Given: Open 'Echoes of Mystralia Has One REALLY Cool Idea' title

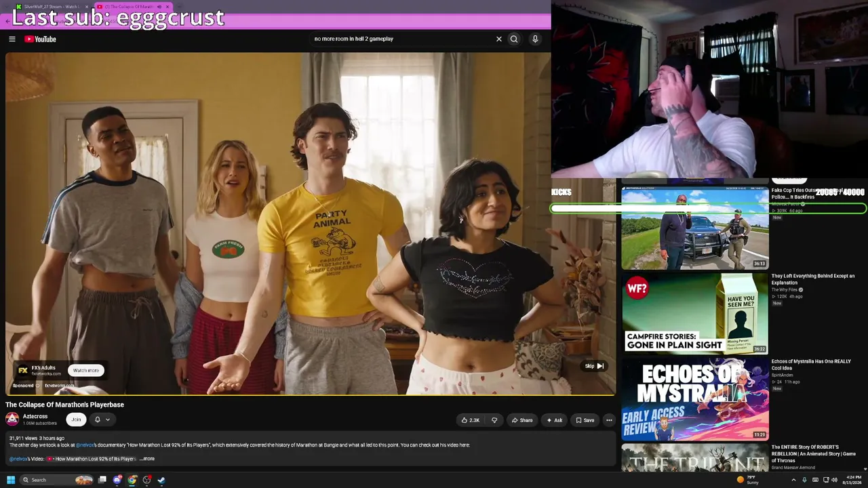Looking at the screenshot, I should coord(811,365).
